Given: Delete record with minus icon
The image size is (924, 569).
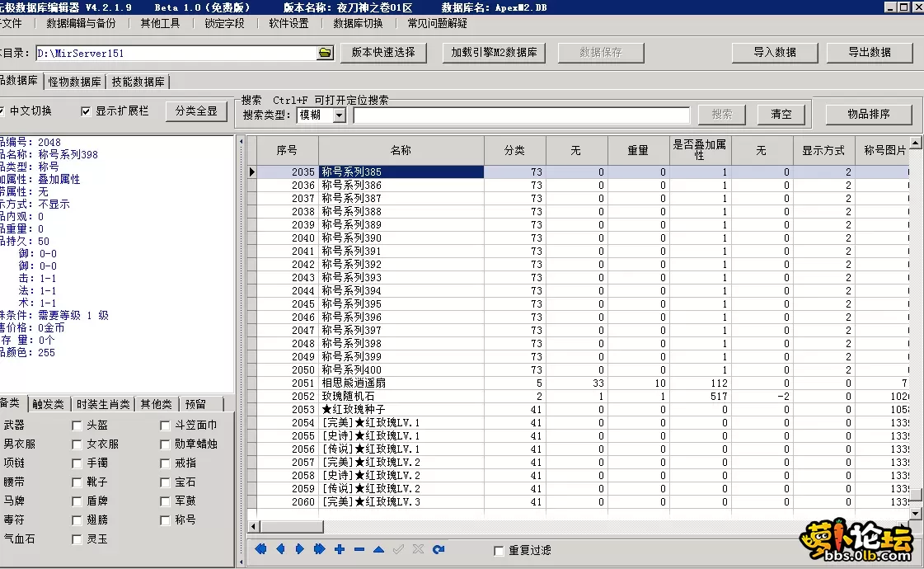Looking at the screenshot, I should tap(359, 549).
